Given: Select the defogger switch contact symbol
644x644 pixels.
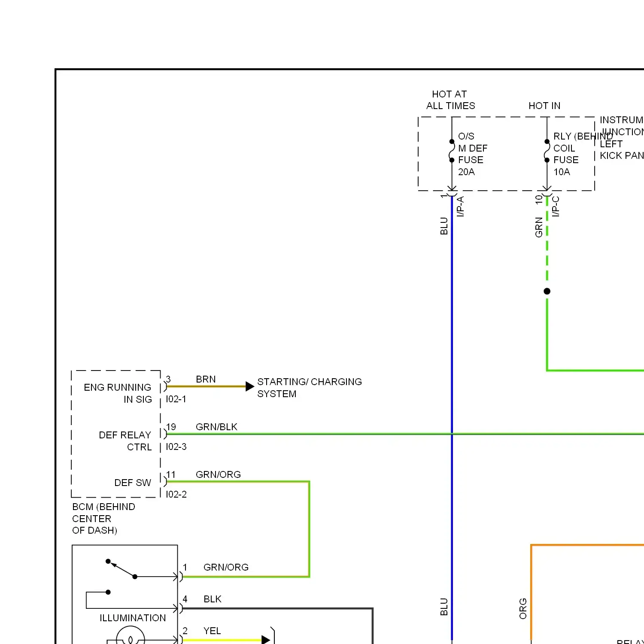Looking at the screenshot, I should click(122, 569).
